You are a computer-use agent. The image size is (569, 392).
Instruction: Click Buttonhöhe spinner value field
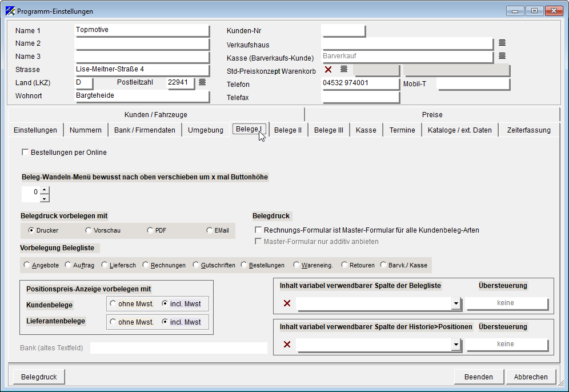pos(30,194)
